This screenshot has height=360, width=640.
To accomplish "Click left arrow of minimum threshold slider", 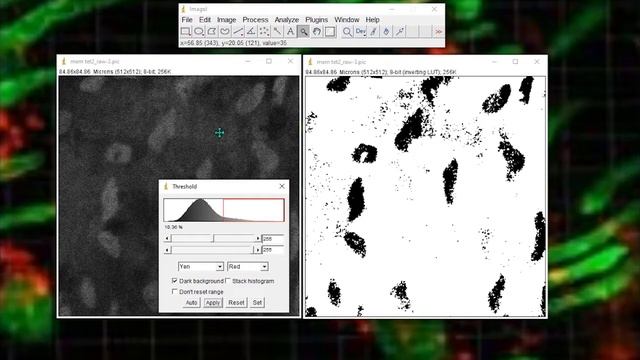I will (167, 238).
